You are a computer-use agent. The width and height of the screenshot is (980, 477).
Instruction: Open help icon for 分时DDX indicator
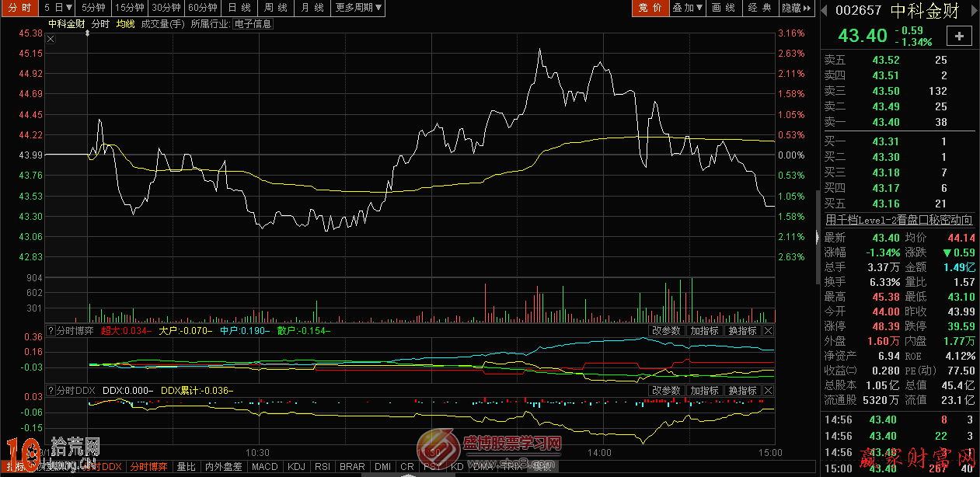point(51,390)
